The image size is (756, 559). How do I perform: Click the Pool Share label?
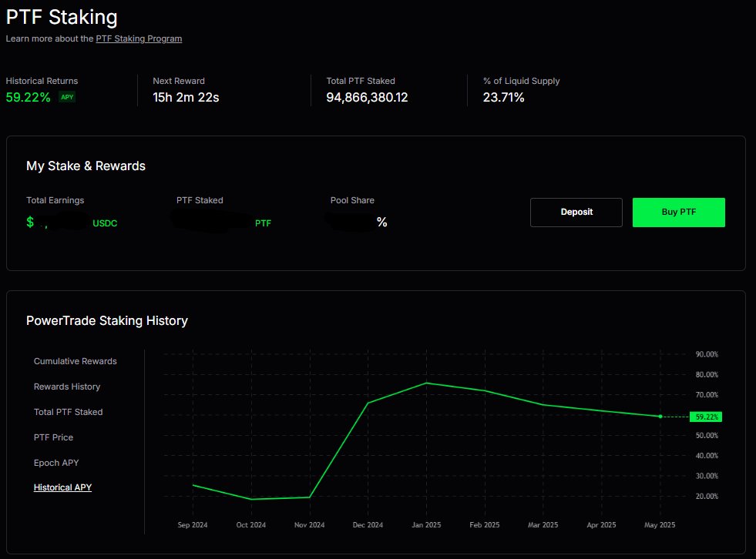pos(352,200)
